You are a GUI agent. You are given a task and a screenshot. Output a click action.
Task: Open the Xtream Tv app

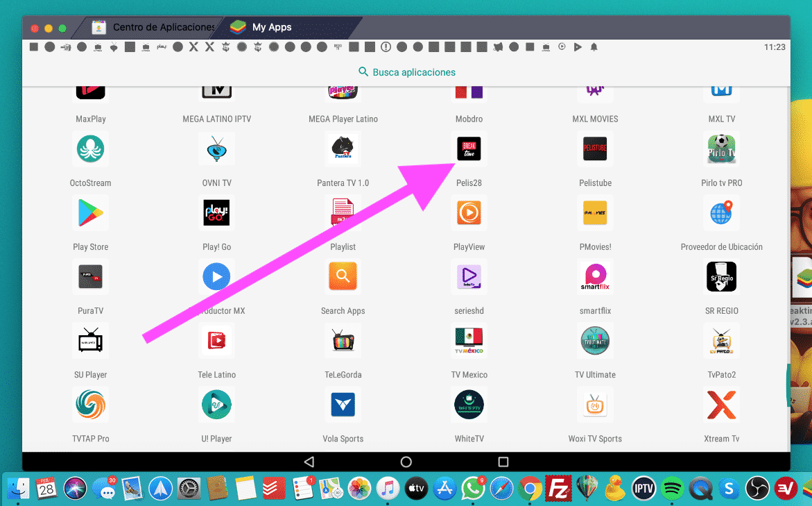[x=721, y=405]
